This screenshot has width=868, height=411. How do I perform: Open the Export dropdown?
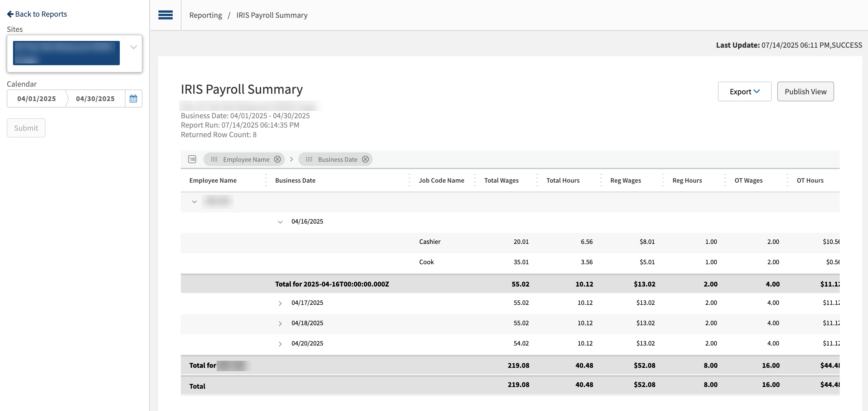744,91
